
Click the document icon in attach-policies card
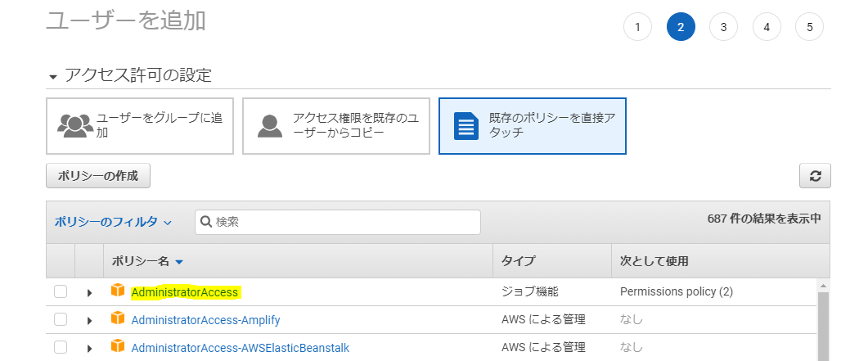[466, 126]
